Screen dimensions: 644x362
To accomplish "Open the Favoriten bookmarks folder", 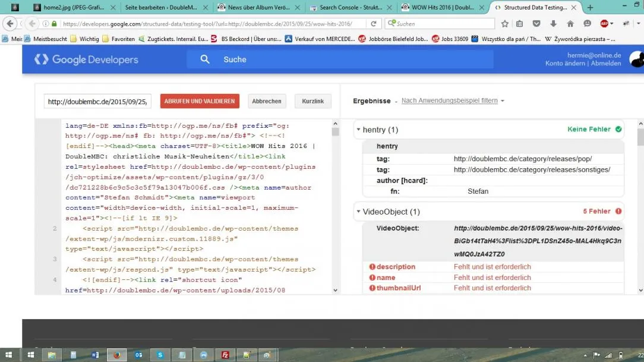I will point(118,39).
